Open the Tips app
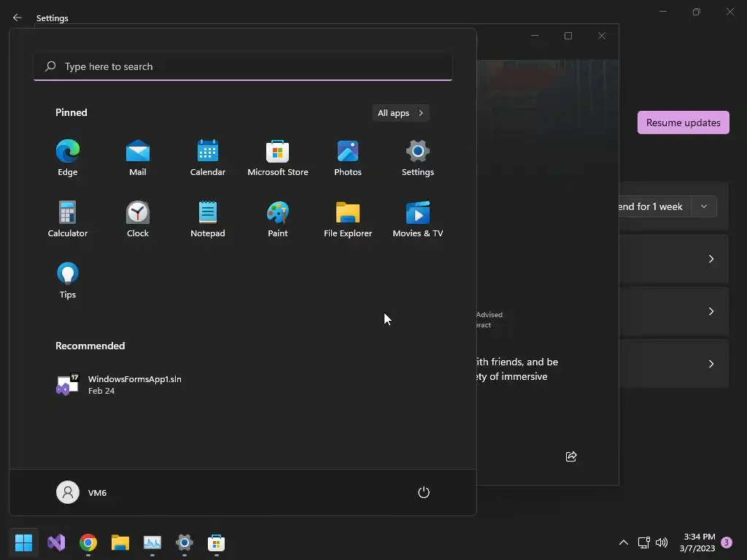The image size is (747, 560). tap(68, 281)
